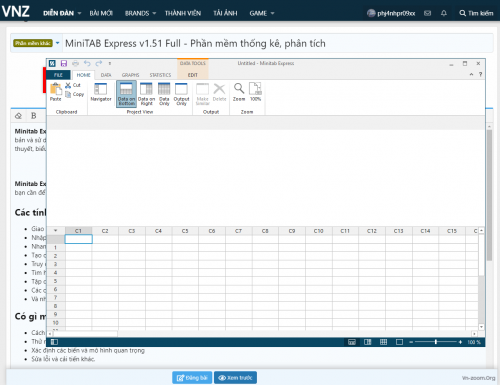The height and width of the screenshot is (385, 500).
Task: Open the STATISTICS ribbon tab
Action: click(x=160, y=75)
